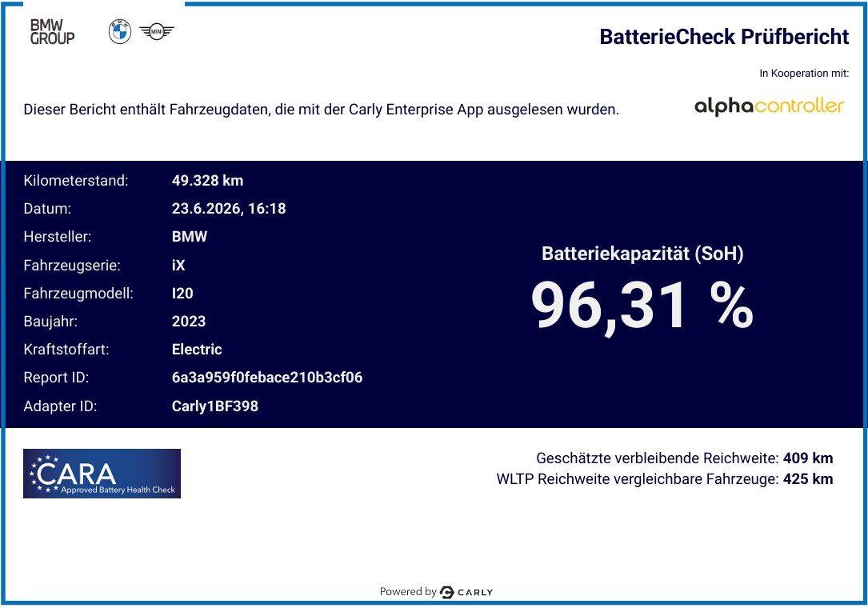Image resolution: width=868 pixels, height=608 pixels.
Task: Select the fuel type value 'Electric'
Action: [x=197, y=350]
